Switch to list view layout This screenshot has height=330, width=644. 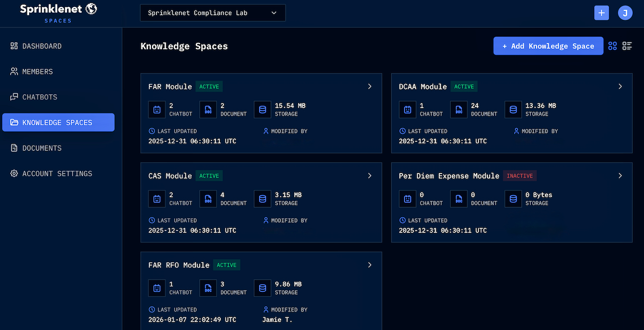[627, 46]
